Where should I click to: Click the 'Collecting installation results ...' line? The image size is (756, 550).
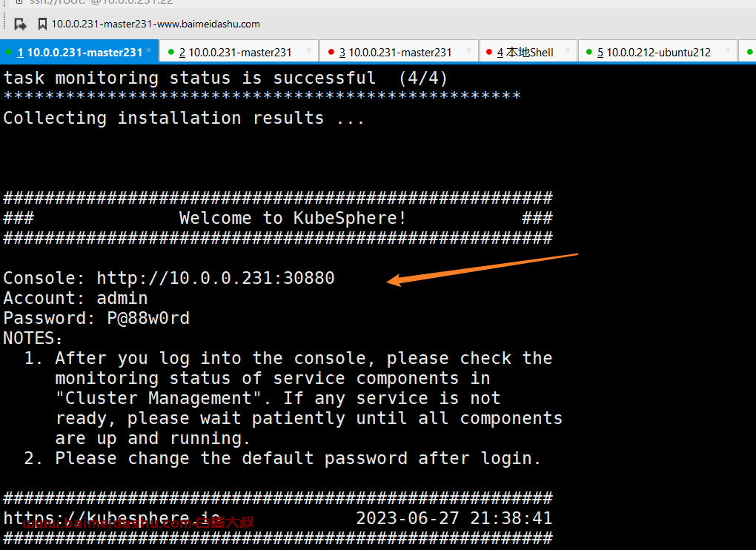click(183, 118)
